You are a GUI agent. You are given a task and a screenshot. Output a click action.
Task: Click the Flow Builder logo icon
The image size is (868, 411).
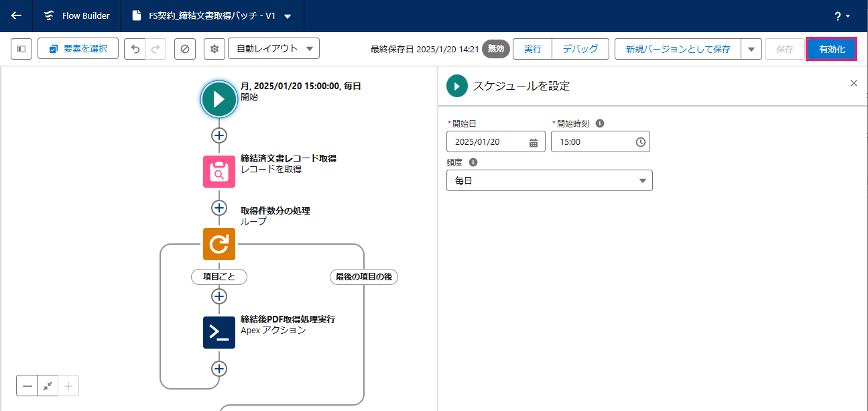[48, 15]
